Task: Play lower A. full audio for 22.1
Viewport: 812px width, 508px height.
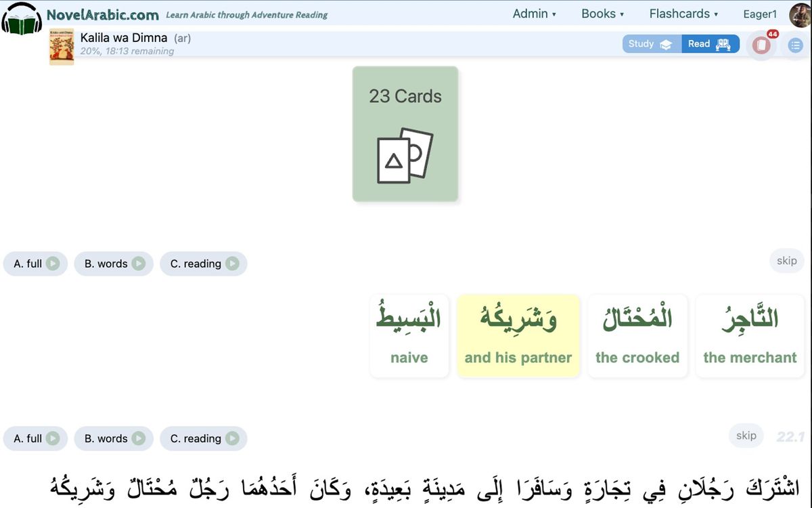Action: click(x=35, y=438)
